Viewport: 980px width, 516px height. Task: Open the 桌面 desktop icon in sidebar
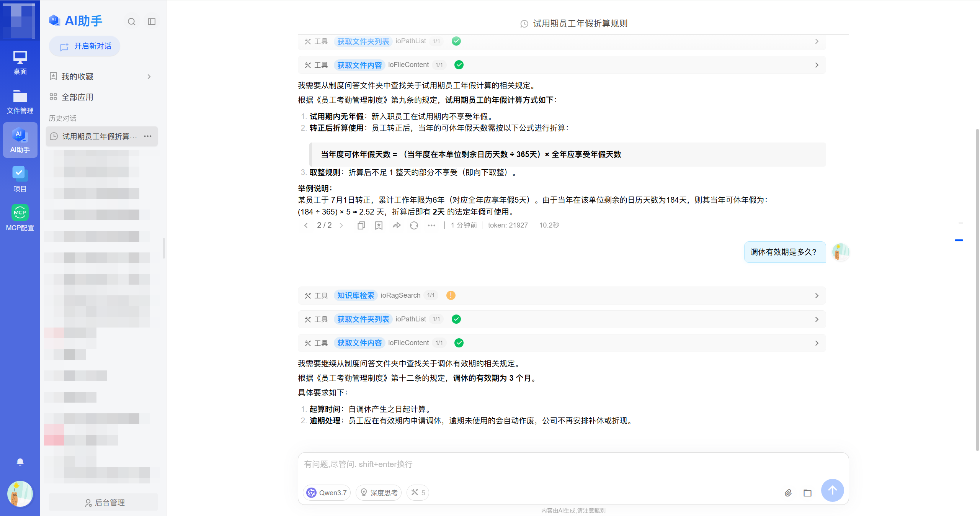click(x=20, y=62)
